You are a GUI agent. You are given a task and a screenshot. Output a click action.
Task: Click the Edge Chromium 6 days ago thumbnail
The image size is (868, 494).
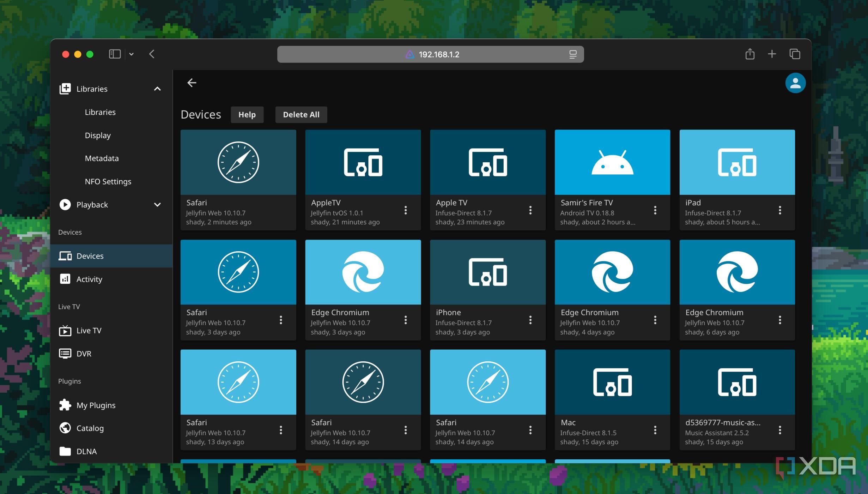click(737, 272)
